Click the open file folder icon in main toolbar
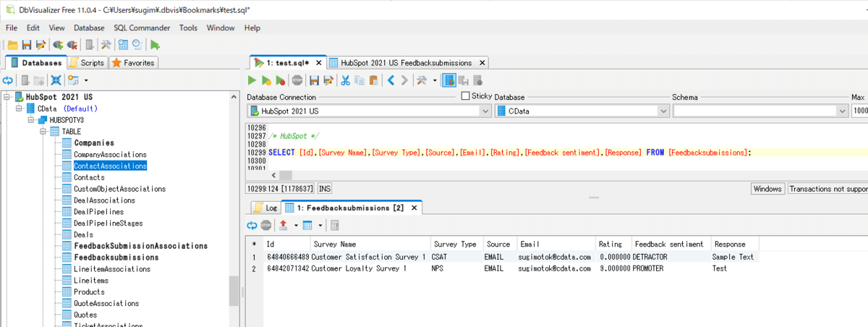 (x=12, y=45)
